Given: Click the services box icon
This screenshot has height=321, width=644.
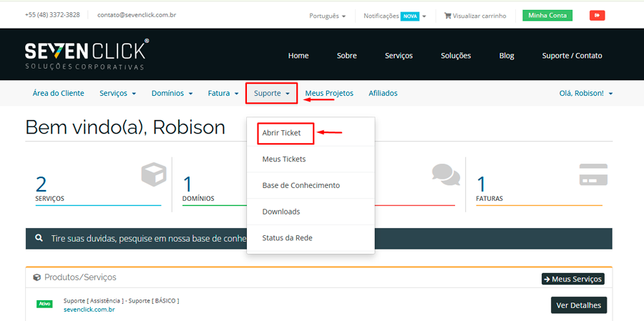Looking at the screenshot, I should pyautogui.click(x=153, y=174).
